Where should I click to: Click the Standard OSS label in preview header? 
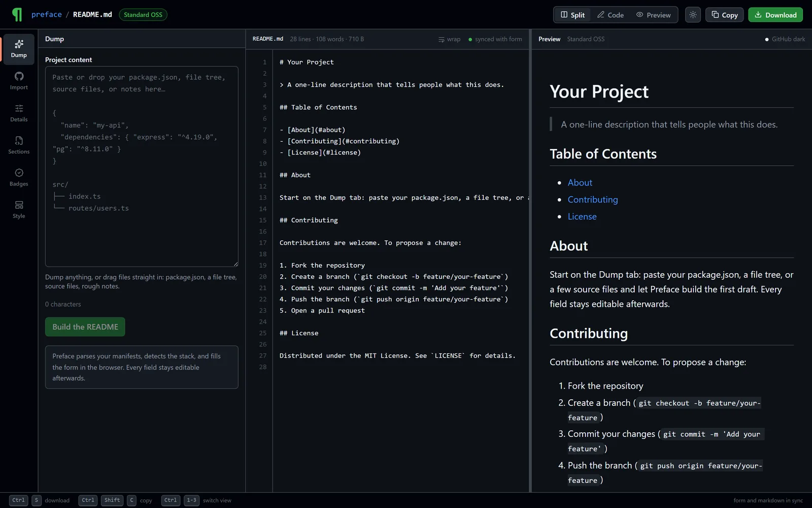coord(586,39)
